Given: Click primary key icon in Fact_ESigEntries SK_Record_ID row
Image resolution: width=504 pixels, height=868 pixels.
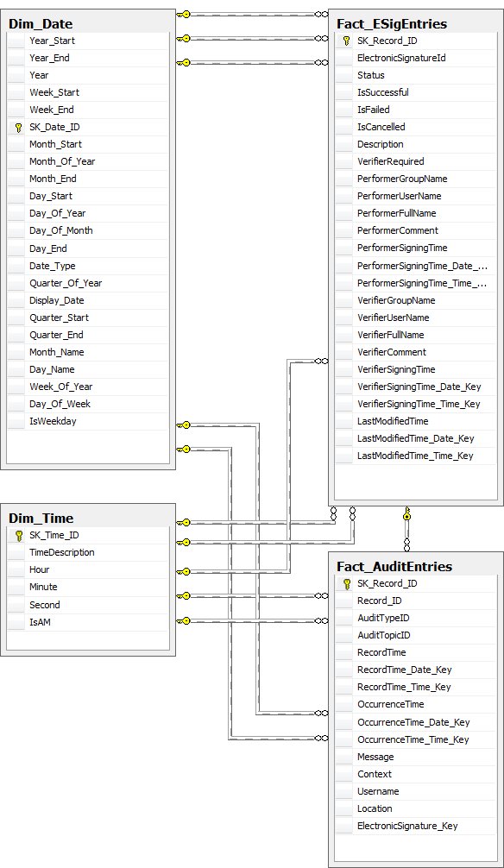Looking at the screenshot, I should point(346,41).
